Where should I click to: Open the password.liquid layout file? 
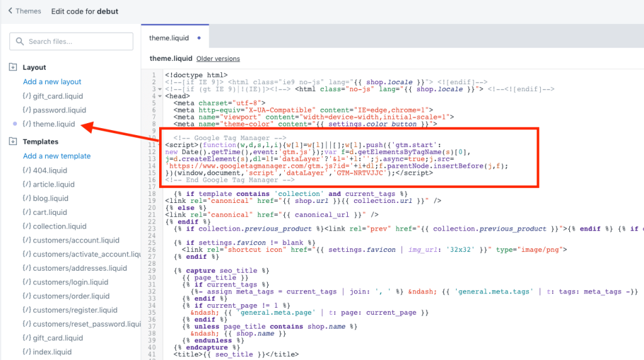[58, 110]
